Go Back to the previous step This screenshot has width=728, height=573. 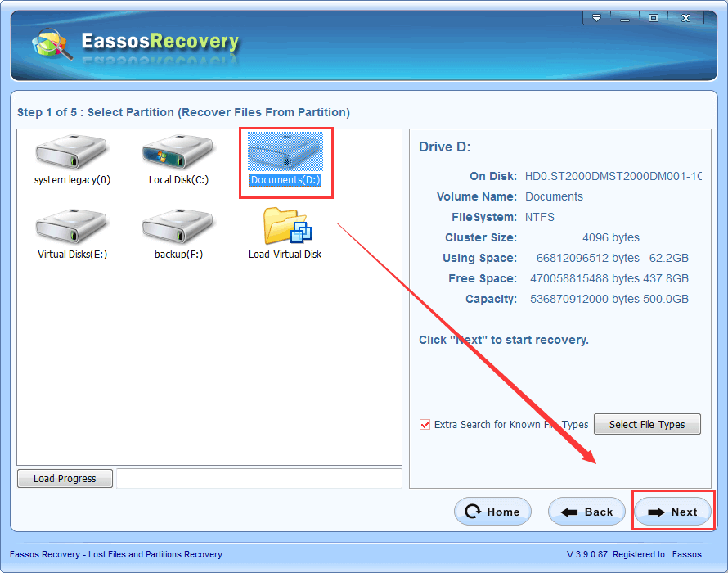(586, 512)
